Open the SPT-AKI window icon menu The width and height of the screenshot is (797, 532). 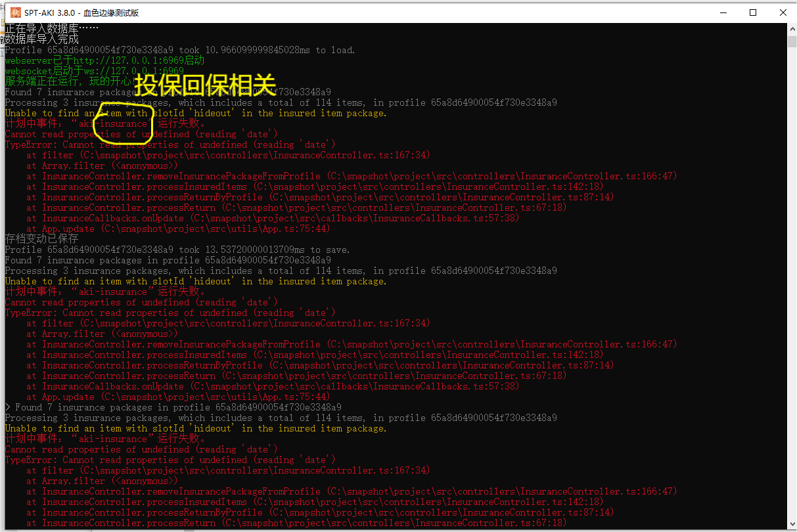pyautogui.click(x=15, y=12)
